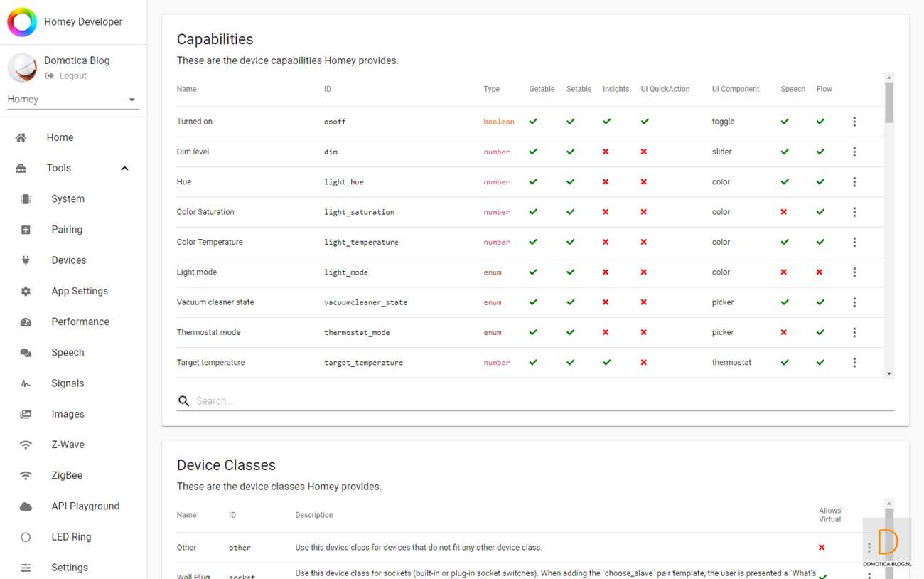Click the Search field under Capabilities

pyautogui.click(x=540, y=401)
